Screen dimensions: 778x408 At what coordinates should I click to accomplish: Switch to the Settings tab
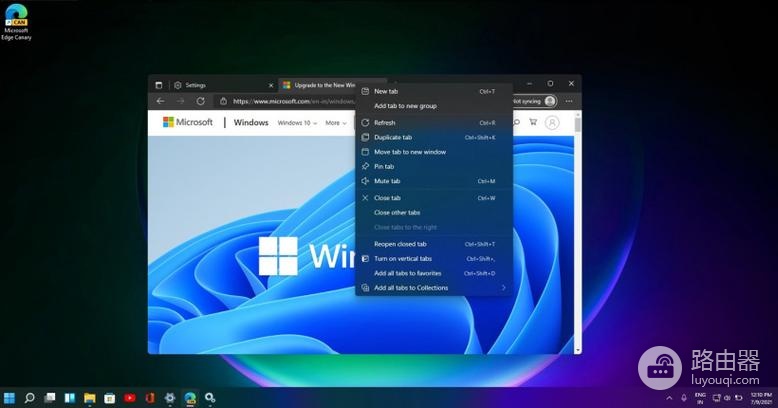(x=222, y=85)
